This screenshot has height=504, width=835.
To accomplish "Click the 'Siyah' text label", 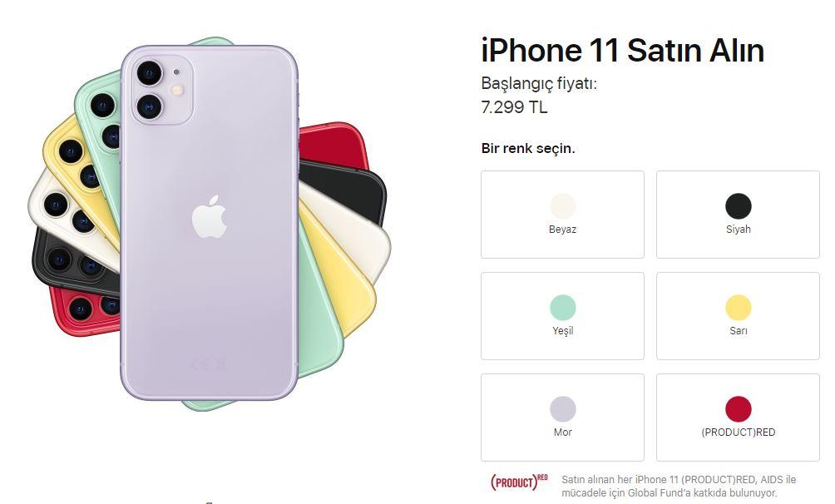I will (x=738, y=229).
